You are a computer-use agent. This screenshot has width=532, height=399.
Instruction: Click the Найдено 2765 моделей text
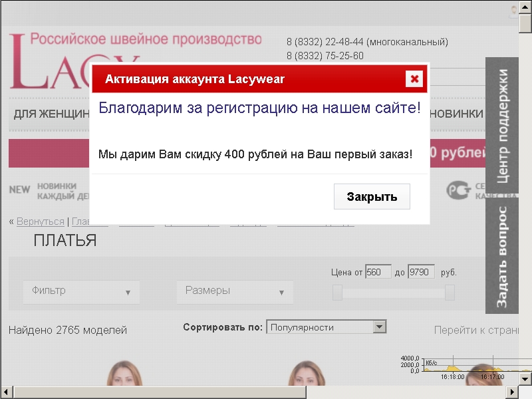[68, 330]
